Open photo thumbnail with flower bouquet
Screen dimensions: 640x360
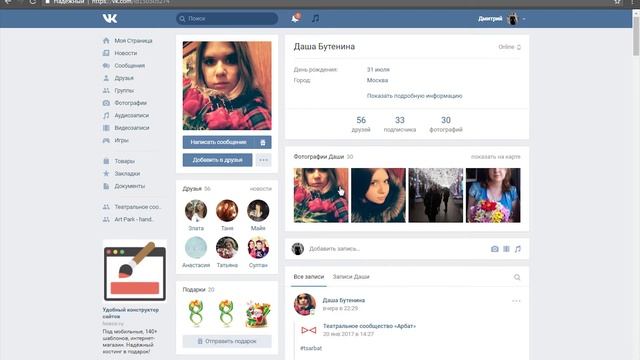(493, 195)
